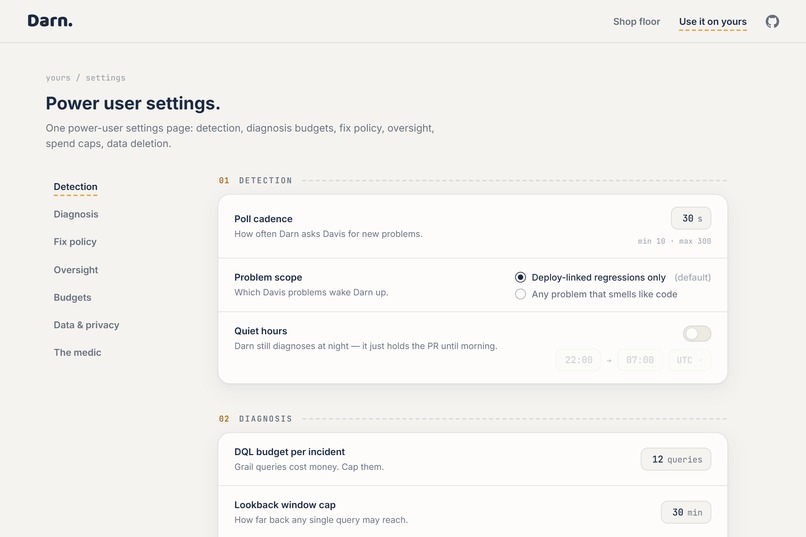The image size is (806, 537).
Task: Jump to The medic in the sidebar
Action: 78,353
